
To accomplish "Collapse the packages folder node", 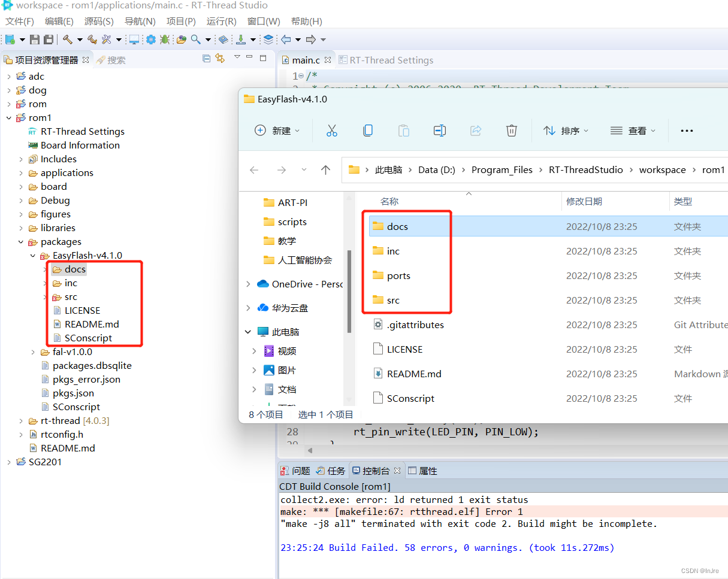I will click(21, 242).
